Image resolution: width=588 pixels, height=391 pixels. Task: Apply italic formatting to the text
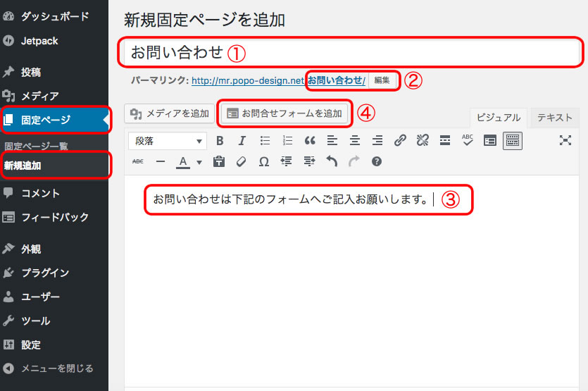tap(242, 140)
